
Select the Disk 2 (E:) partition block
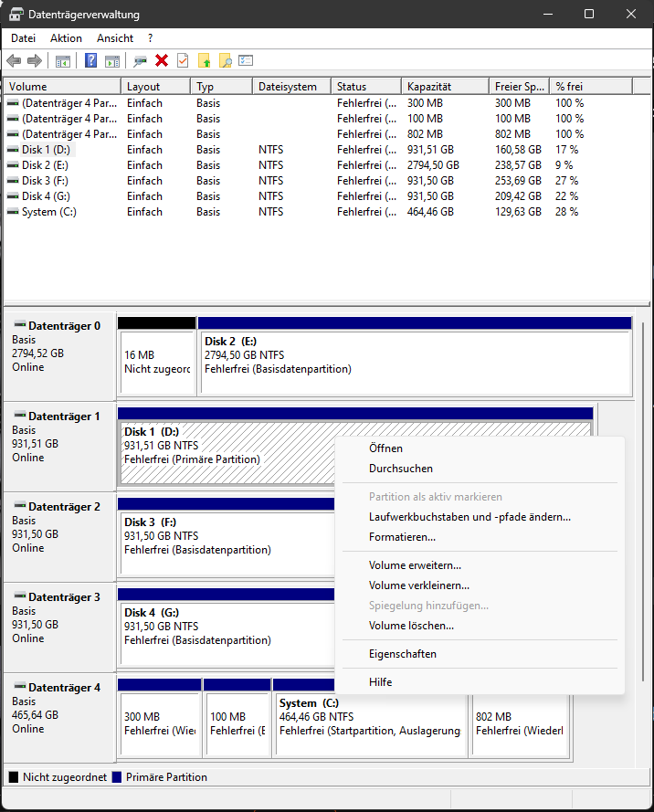416,356
